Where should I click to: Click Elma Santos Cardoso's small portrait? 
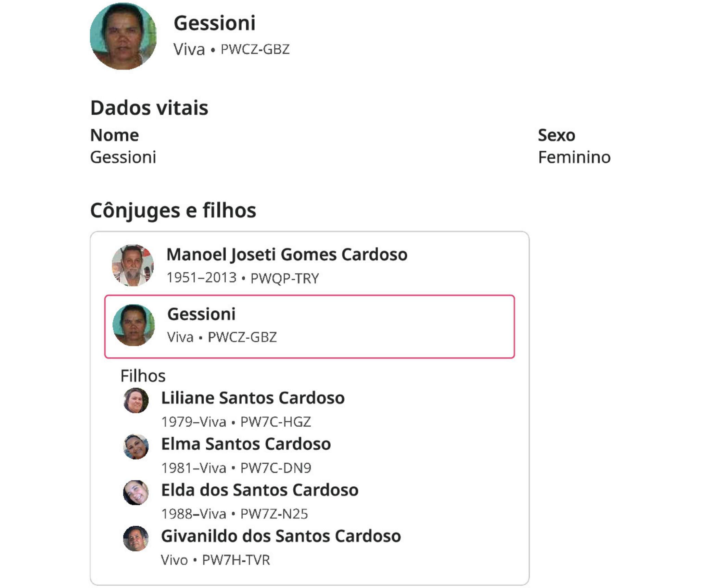(136, 447)
